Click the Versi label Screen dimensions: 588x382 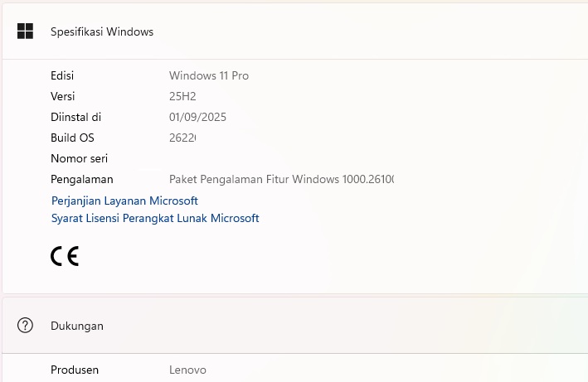[x=63, y=96]
